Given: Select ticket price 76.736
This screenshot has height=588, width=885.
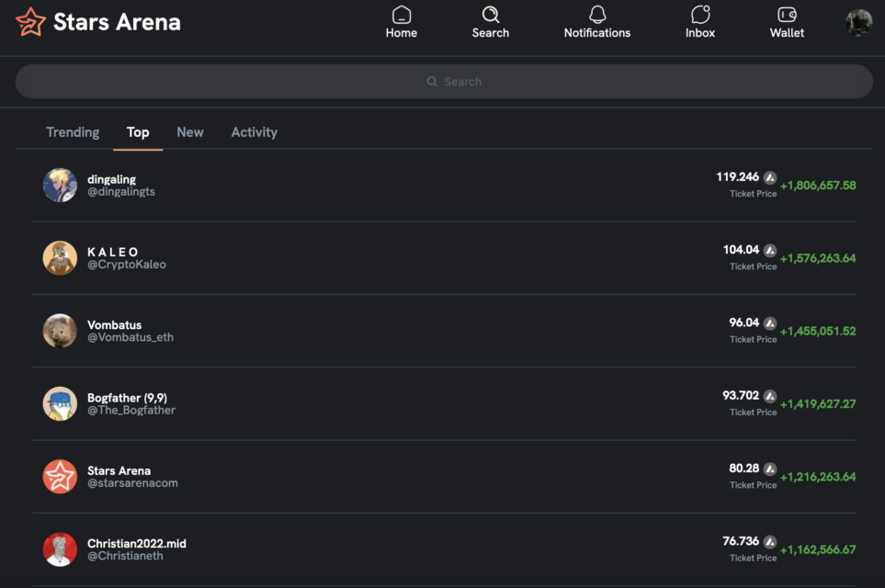Looking at the screenshot, I should coord(741,541).
